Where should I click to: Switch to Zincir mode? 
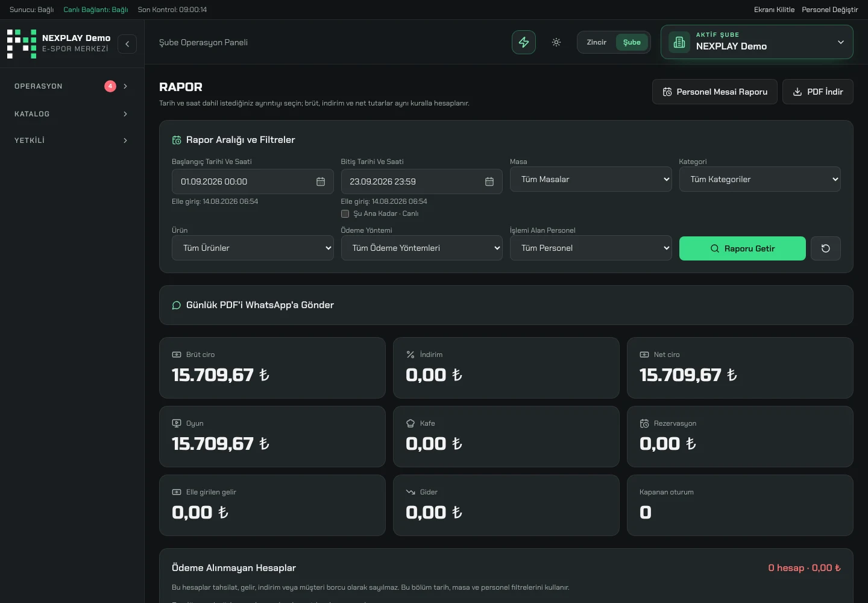[597, 42]
